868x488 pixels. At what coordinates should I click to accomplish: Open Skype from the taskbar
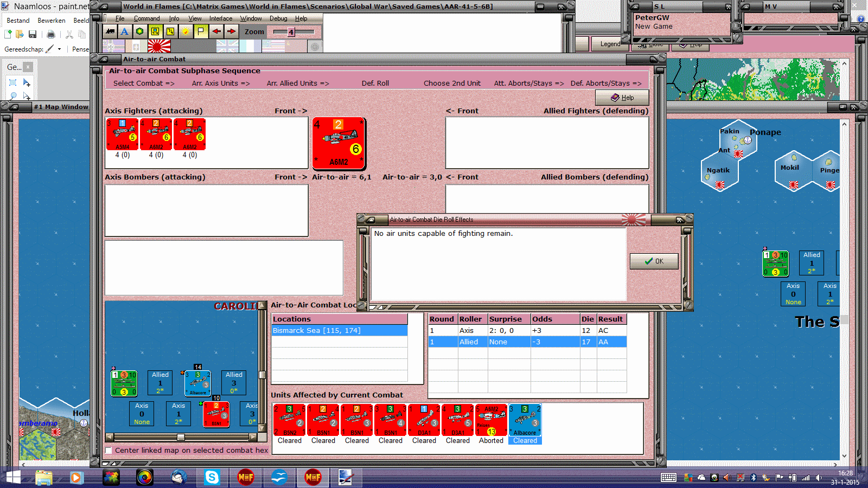click(x=212, y=477)
